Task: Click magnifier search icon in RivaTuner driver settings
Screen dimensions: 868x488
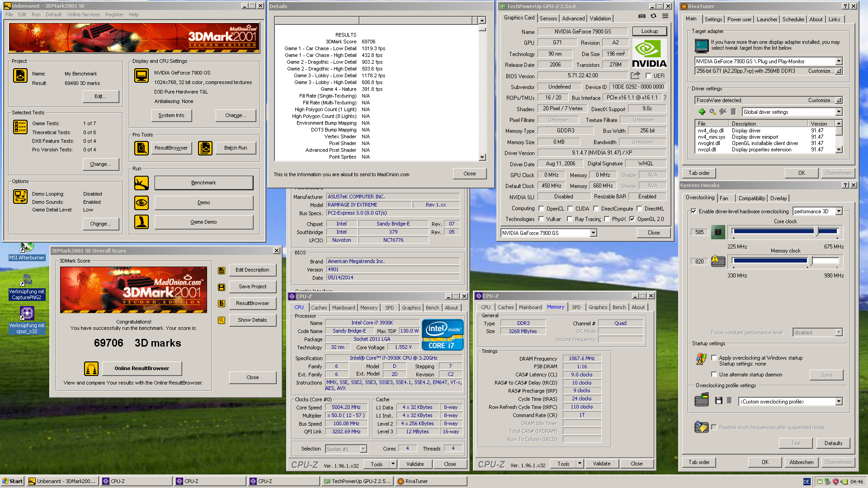Action: pyautogui.click(x=712, y=112)
